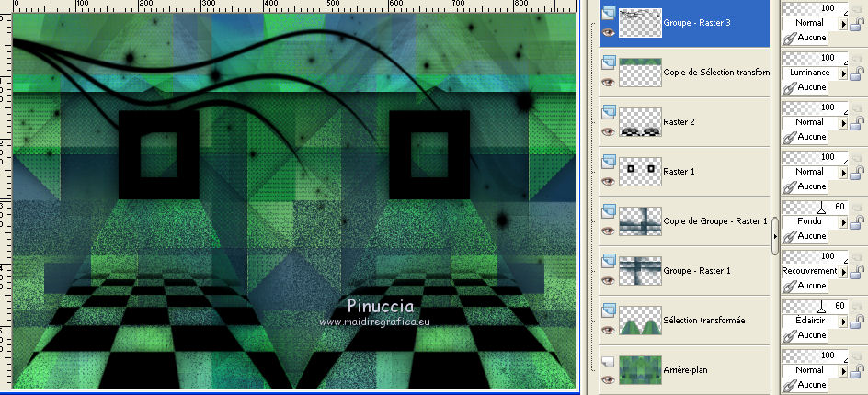Click the background layer type icon of Arrière-plan

pos(609,361)
